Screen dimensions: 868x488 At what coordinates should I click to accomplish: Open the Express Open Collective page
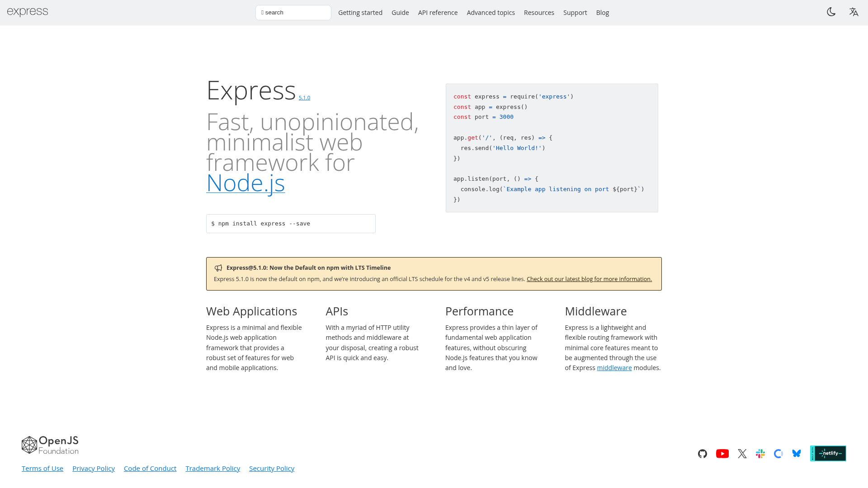pos(778,454)
